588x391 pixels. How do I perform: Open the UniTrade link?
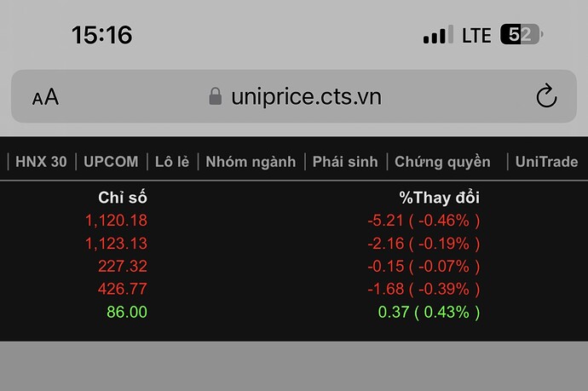(546, 161)
